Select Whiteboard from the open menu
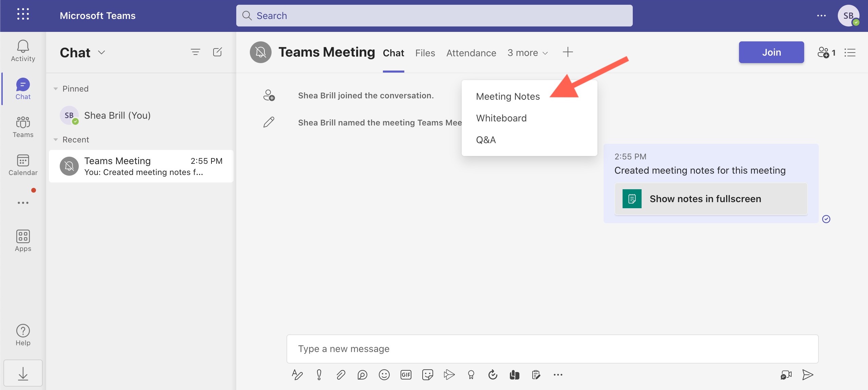This screenshot has width=868, height=390. click(x=501, y=118)
